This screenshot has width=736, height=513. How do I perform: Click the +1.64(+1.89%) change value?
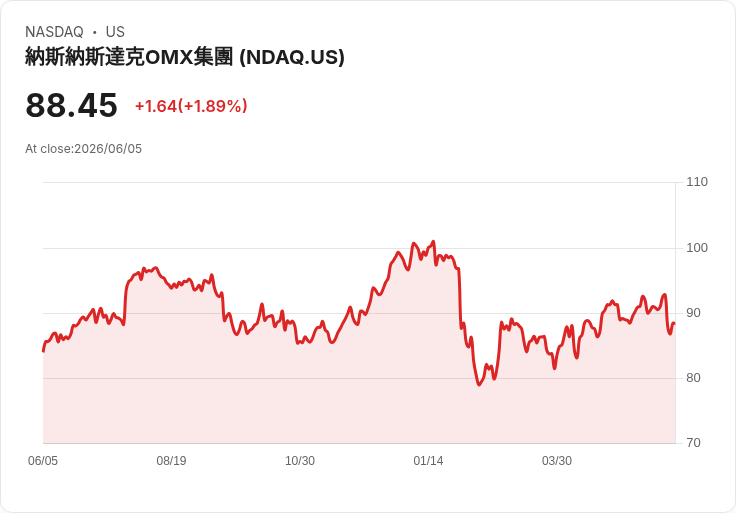pos(191,106)
